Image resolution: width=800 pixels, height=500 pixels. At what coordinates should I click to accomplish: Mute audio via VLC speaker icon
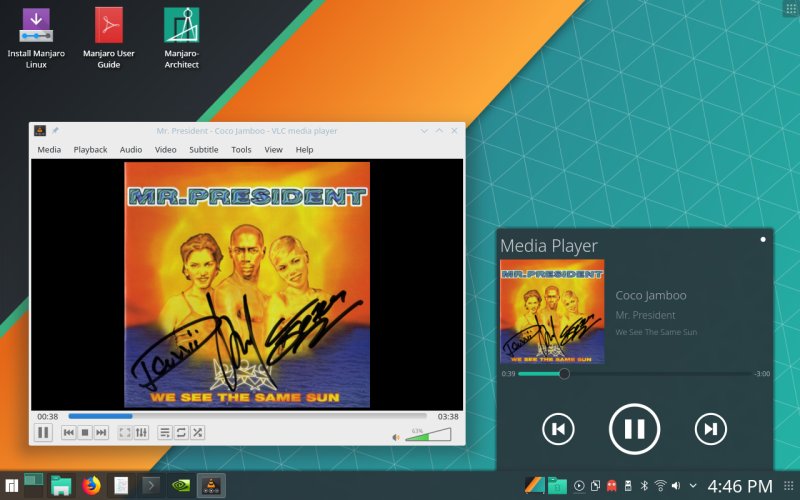point(396,437)
